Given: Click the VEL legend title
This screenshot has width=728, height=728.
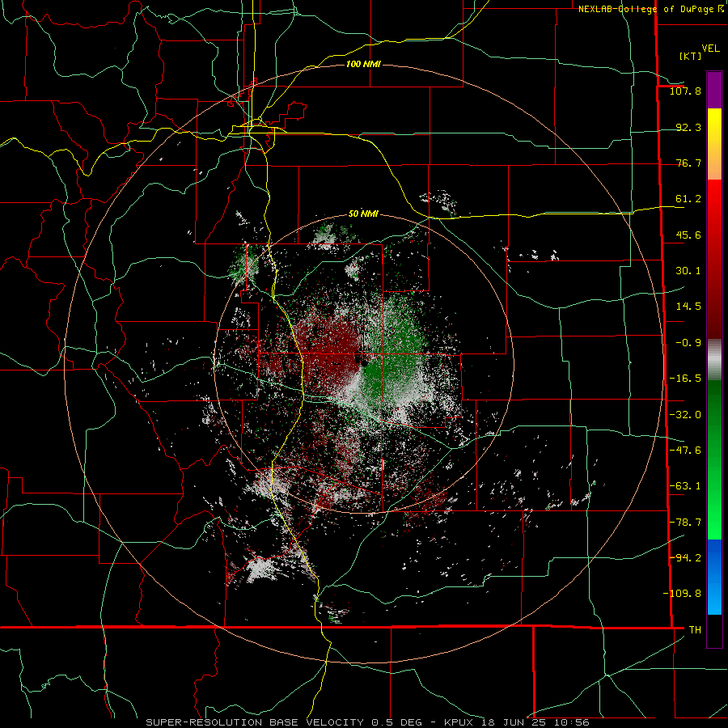Looking at the screenshot, I should click(x=710, y=49).
